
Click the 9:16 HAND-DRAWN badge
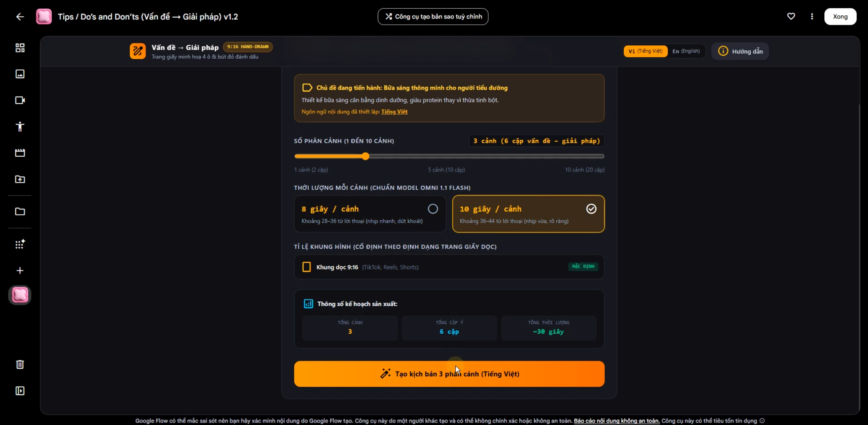pyautogui.click(x=247, y=47)
